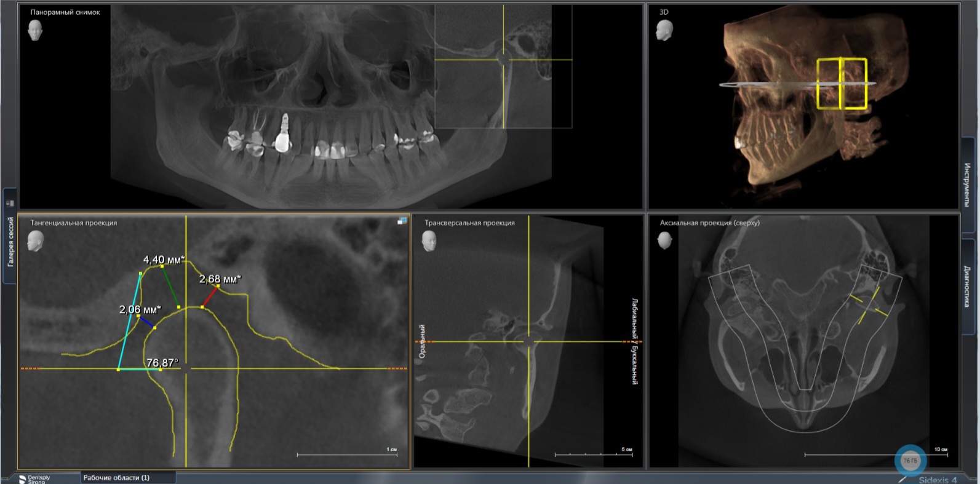This screenshot has width=980, height=484.
Task: Select the 76,87° angle measurement label
Action: click(162, 363)
